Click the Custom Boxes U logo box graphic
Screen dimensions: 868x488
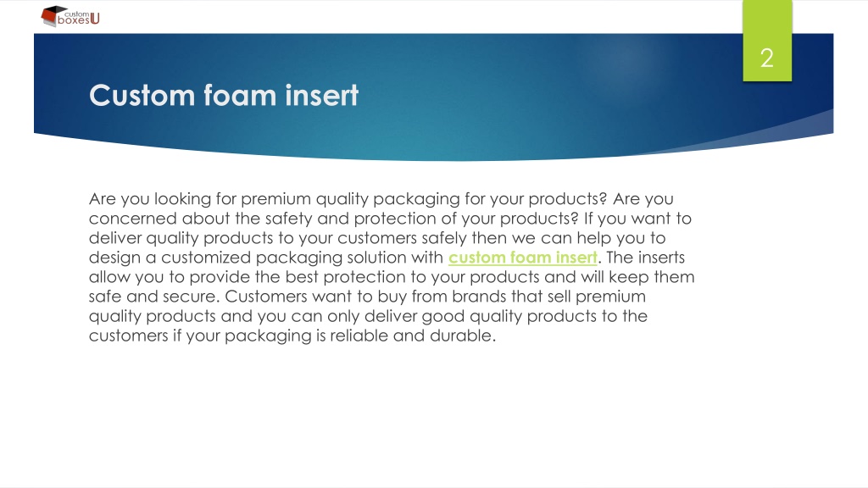point(53,16)
